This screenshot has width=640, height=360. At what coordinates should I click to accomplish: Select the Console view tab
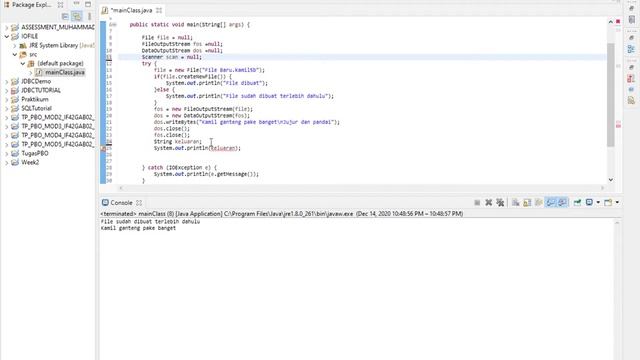[x=121, y=202]
